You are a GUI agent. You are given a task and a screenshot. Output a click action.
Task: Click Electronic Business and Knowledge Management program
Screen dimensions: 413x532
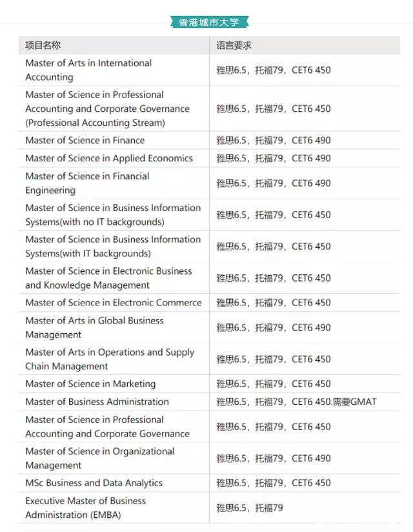tap(108, 278)
